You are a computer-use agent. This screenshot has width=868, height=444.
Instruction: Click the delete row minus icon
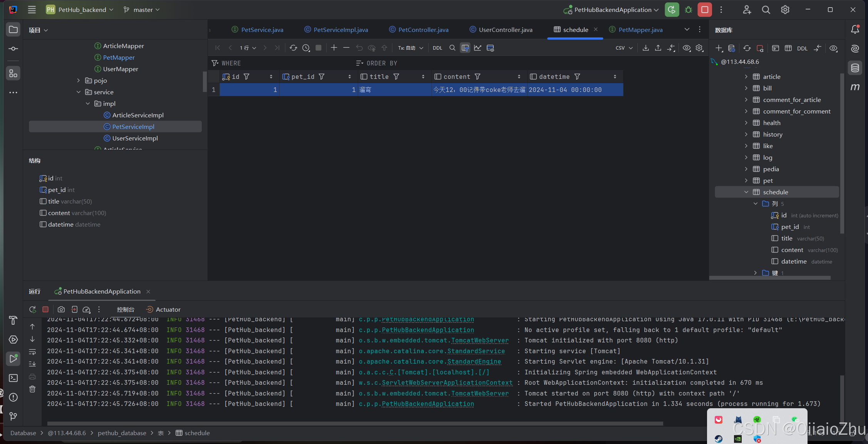(346, 48)
